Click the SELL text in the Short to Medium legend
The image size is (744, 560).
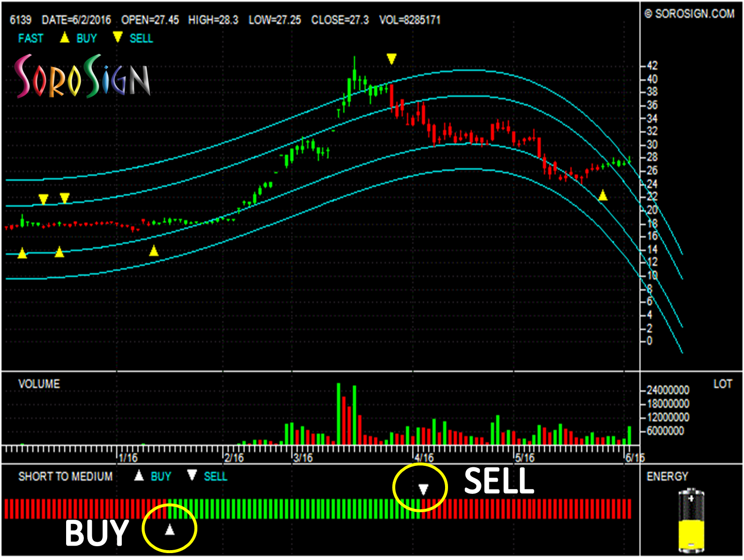216,477
